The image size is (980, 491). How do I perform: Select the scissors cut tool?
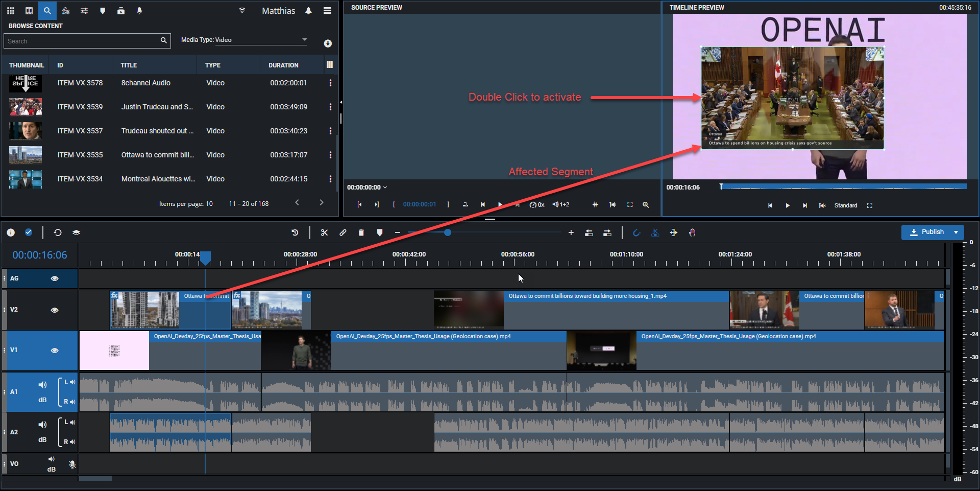(324, 232)
